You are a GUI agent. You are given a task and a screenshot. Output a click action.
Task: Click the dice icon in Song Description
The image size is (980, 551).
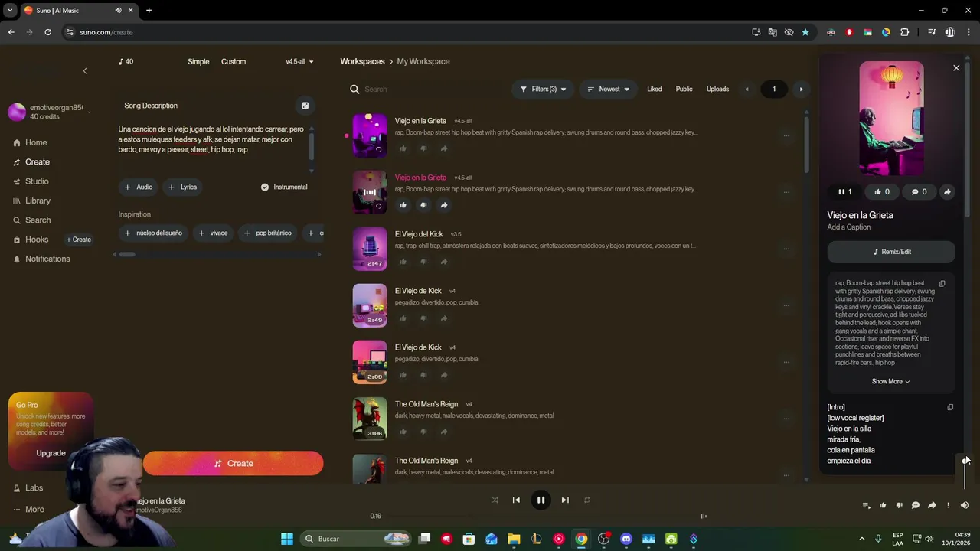point(305,106)
